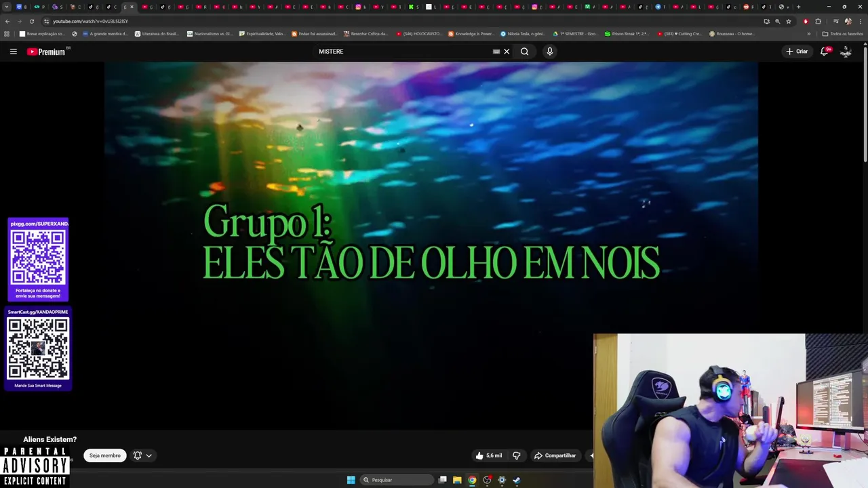Open bookmark A grande mentira d...
868x488 pixels.
[106, 33]
